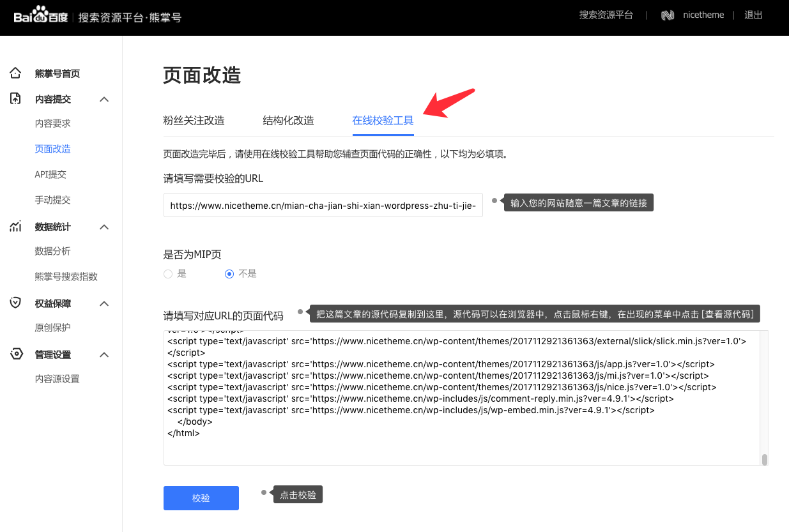Select the 不是 radio button for MIP page
The image size is (789, 532).
point(229,274)
